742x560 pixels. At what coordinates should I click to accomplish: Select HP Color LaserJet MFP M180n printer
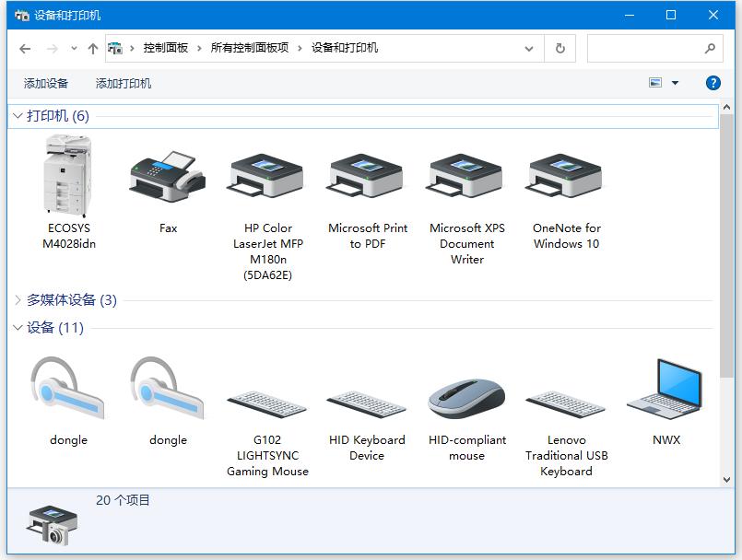click(x=266, y=175)
